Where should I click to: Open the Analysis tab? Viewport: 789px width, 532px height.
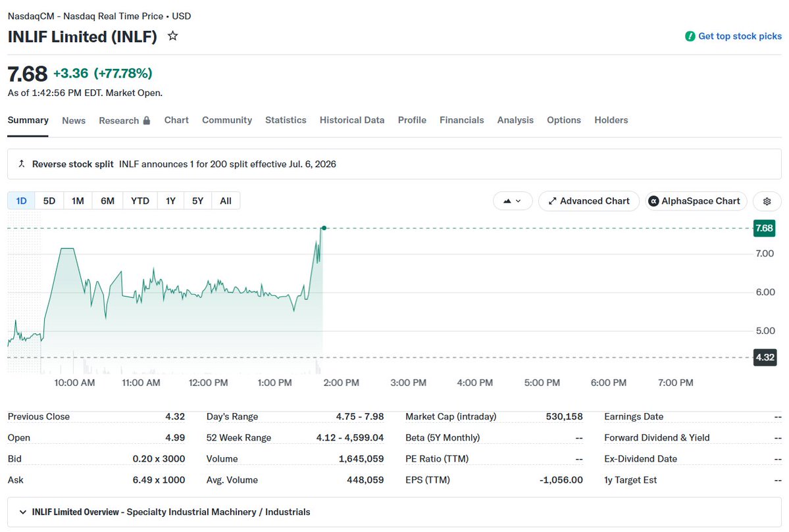point(515,120)
